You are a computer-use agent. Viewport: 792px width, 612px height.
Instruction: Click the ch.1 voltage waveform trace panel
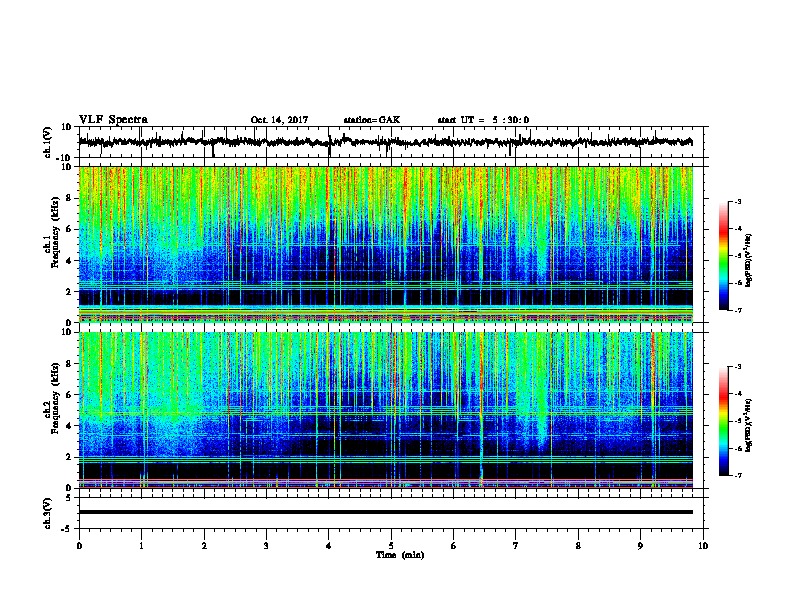pos(390,142)
